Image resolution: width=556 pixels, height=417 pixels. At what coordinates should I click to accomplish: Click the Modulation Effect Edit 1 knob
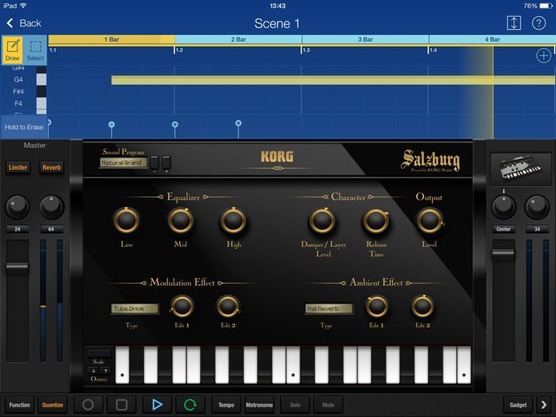182,306
